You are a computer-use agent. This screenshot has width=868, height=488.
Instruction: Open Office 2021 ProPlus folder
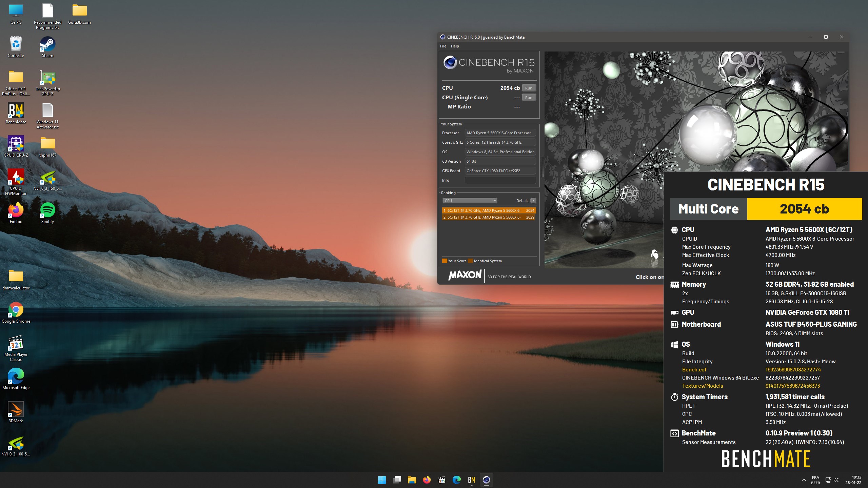point(16,83)
